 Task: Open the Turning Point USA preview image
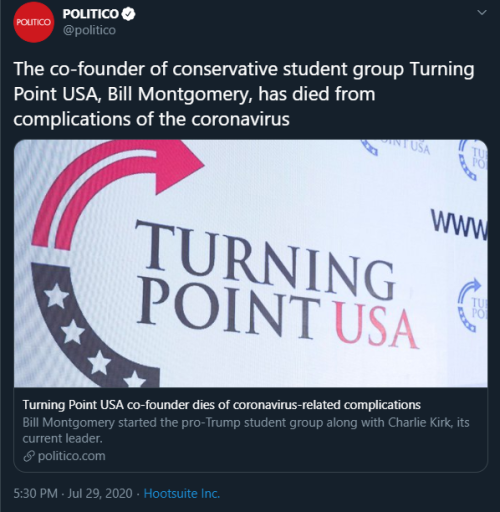click(x=251, y=263)
